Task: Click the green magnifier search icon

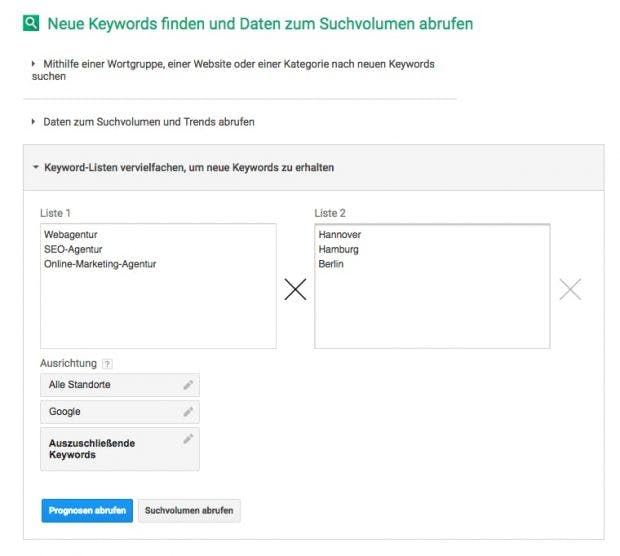Action: click(x=31, y=23)
